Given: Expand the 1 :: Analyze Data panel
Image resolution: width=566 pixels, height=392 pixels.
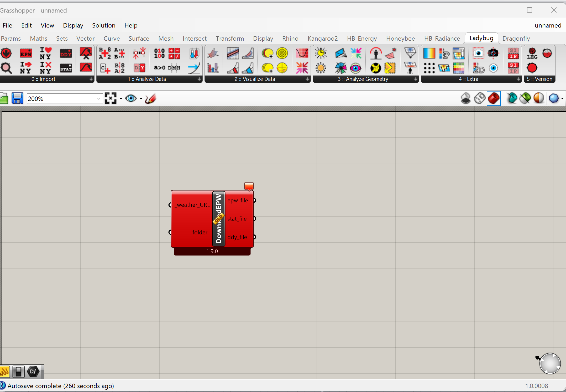Looking at the screenshot, I should [199, 79].
